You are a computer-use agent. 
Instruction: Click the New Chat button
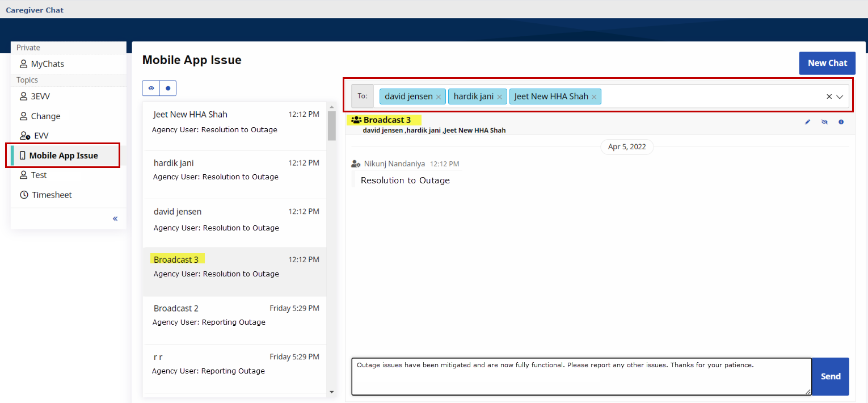click(x=827, y=63)
